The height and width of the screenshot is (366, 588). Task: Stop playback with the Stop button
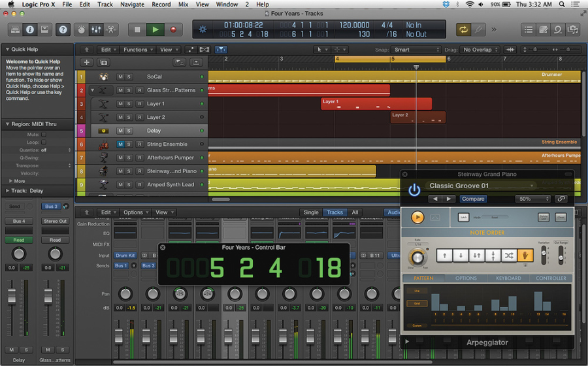[x=137, y=29]
